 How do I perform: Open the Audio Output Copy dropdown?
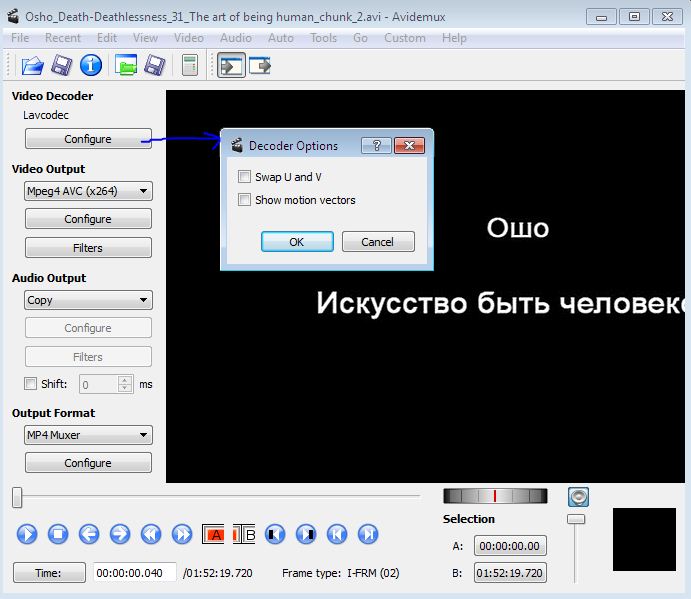[88, 300]
